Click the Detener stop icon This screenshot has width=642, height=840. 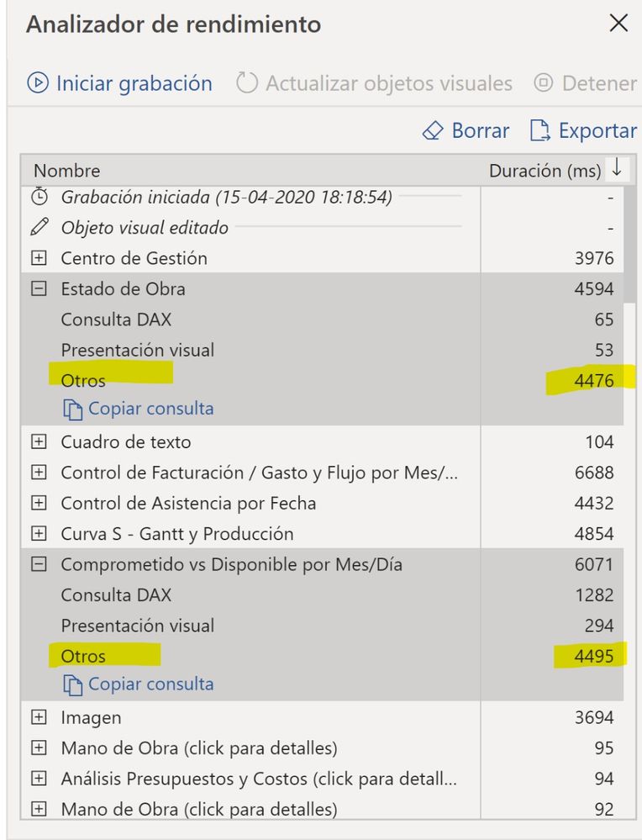(x=543, y=83)
